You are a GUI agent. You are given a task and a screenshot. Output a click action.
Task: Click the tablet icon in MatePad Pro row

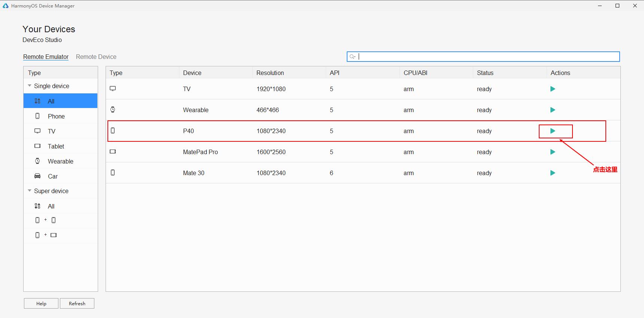(113, 151)
